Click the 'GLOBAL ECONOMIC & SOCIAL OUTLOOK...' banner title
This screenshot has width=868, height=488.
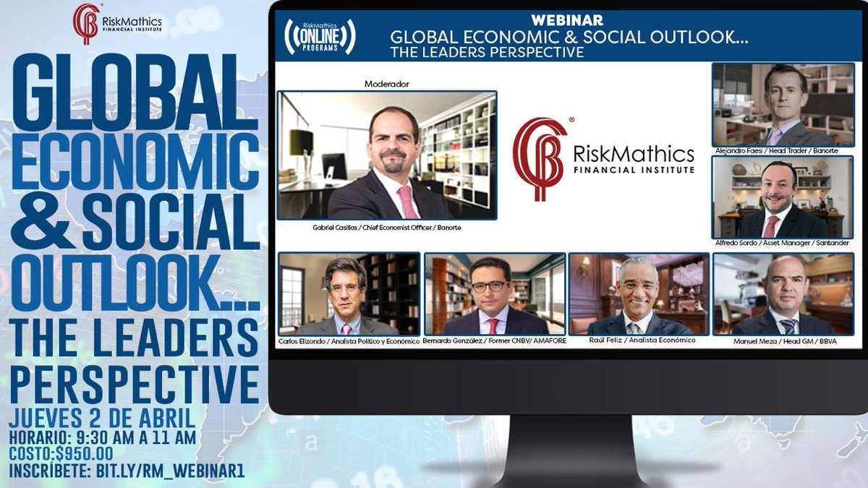click(569, 38)
